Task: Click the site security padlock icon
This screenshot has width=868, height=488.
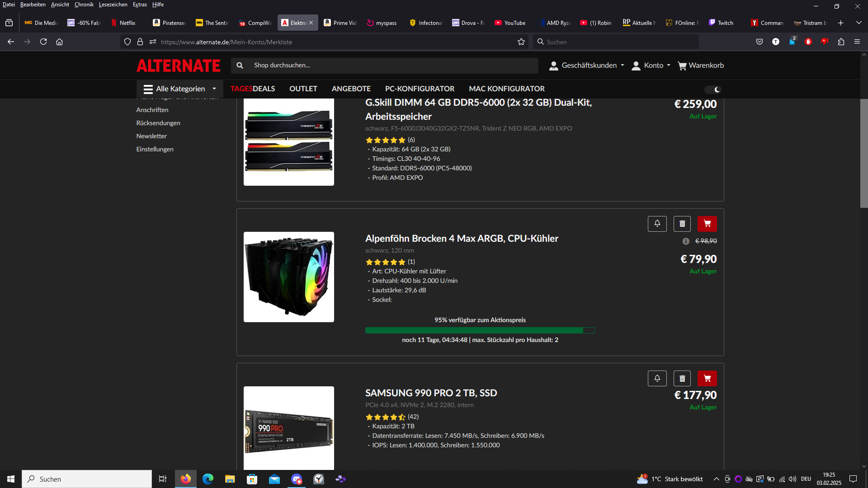Action: (140, 42)
